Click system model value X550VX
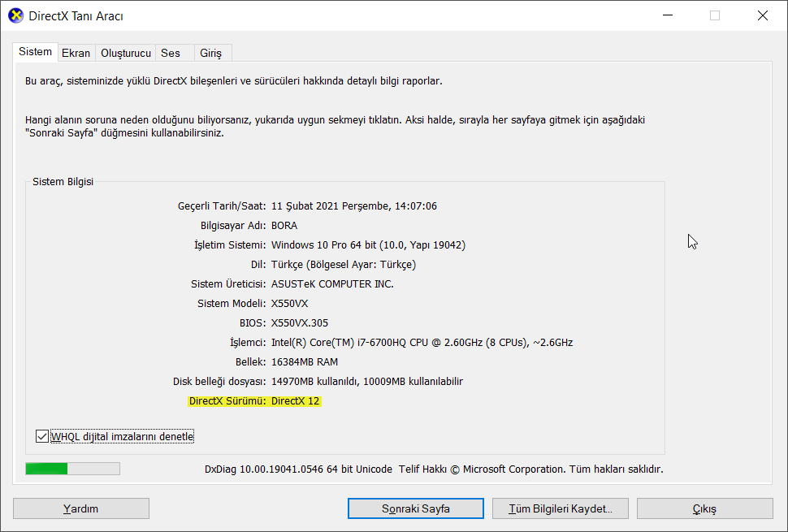The height and width of the screenshot is (532, 788). click(290, 304)
